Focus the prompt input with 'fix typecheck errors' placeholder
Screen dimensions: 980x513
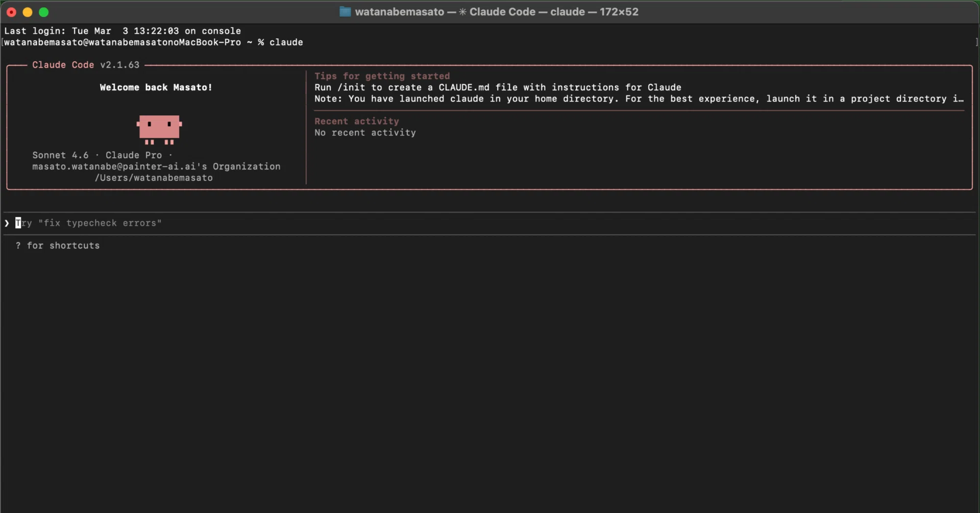[490, 223]
